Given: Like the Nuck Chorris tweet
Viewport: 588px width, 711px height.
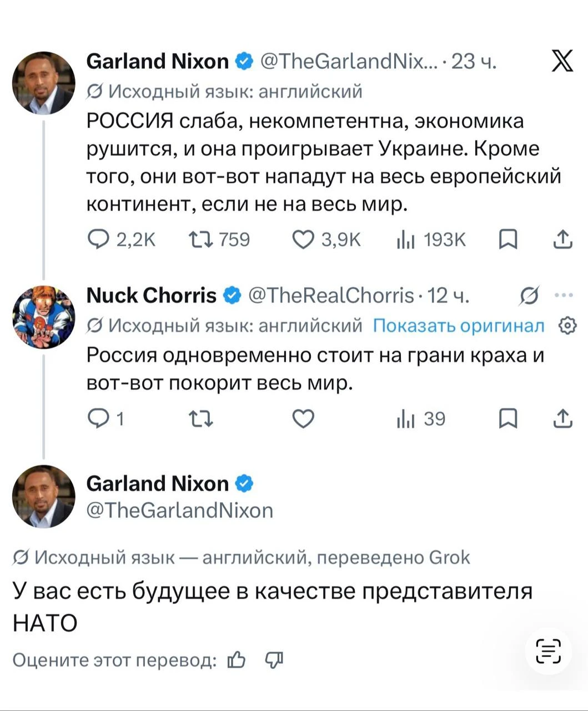Looking at the screenshot, I should 303,419.
